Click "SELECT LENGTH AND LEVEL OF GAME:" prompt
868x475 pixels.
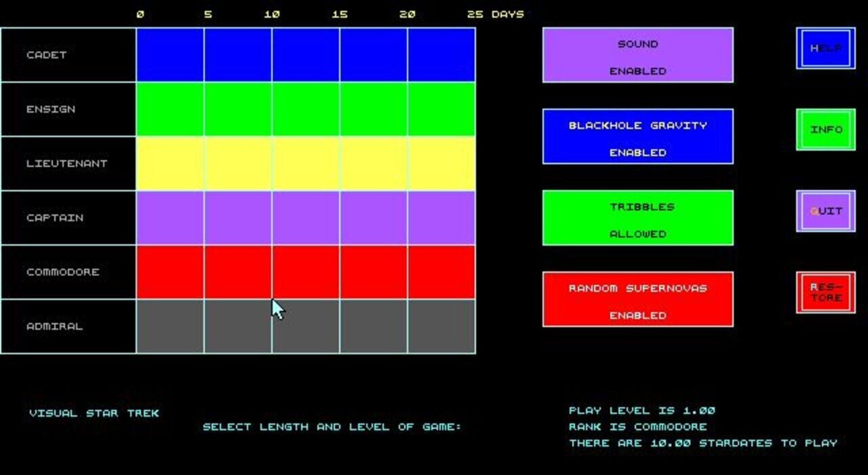tap(332, 427)
